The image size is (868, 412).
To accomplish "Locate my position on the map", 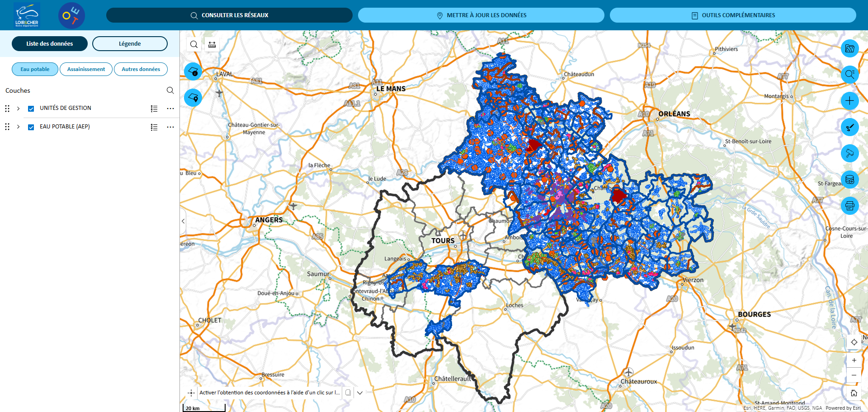I will coord(854,342).
